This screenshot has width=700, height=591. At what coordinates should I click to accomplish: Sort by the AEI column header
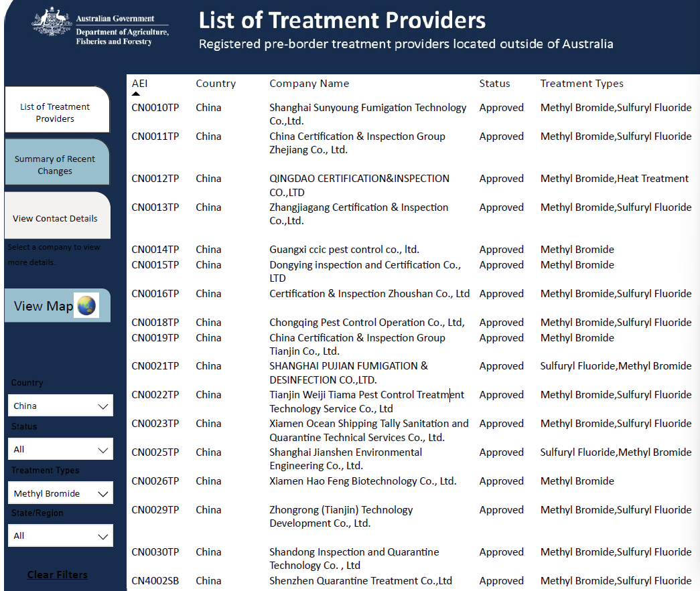point(140,84)
